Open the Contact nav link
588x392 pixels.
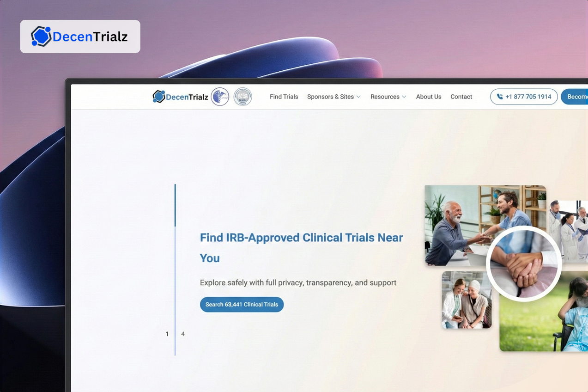(x=461, y=97)
